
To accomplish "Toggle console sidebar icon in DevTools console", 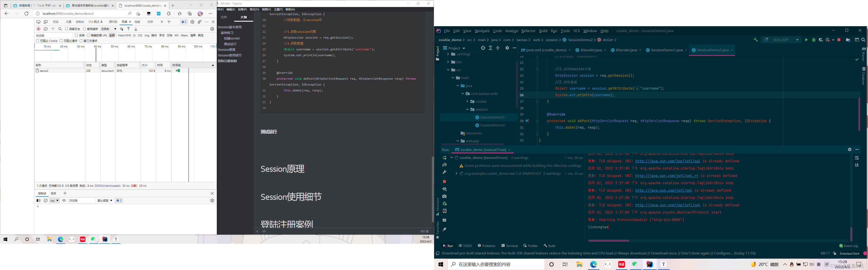I will point(38,200).
